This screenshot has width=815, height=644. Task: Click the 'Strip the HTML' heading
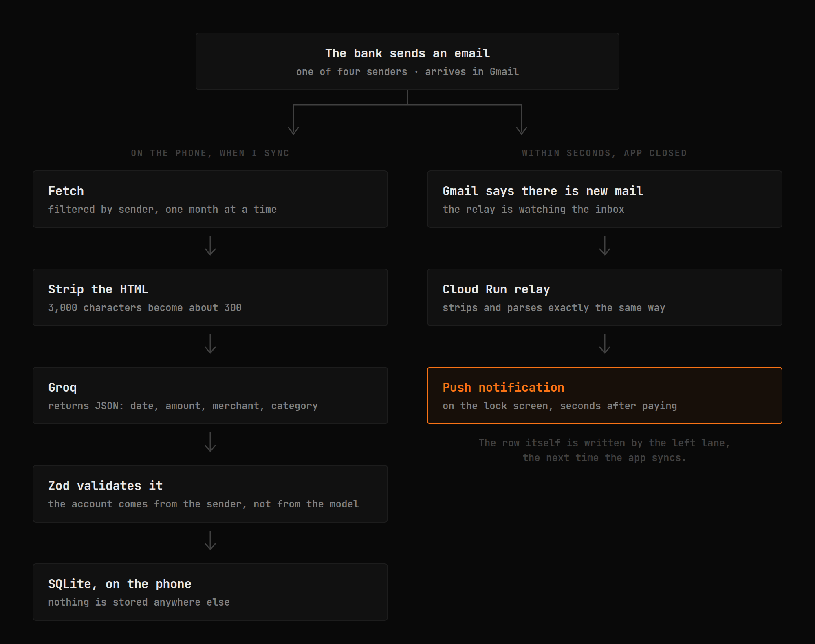pyautogui.click(x=98, y=289)
